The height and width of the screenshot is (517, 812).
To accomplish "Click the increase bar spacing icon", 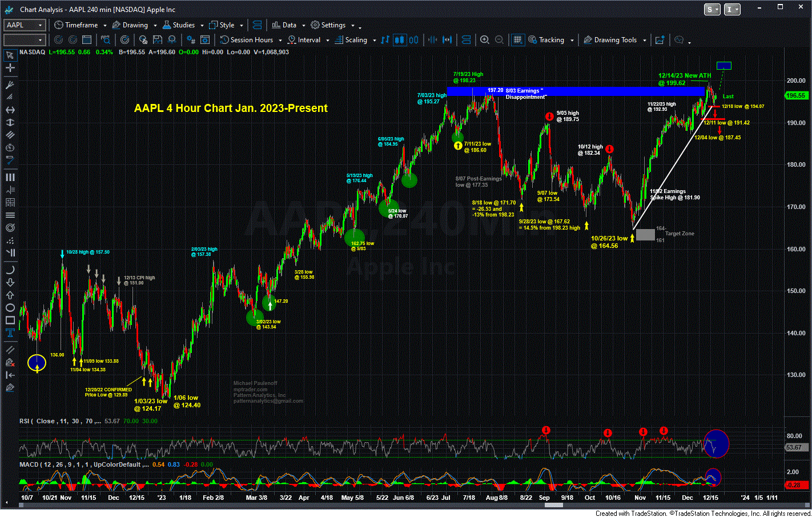I will [447, 40].
